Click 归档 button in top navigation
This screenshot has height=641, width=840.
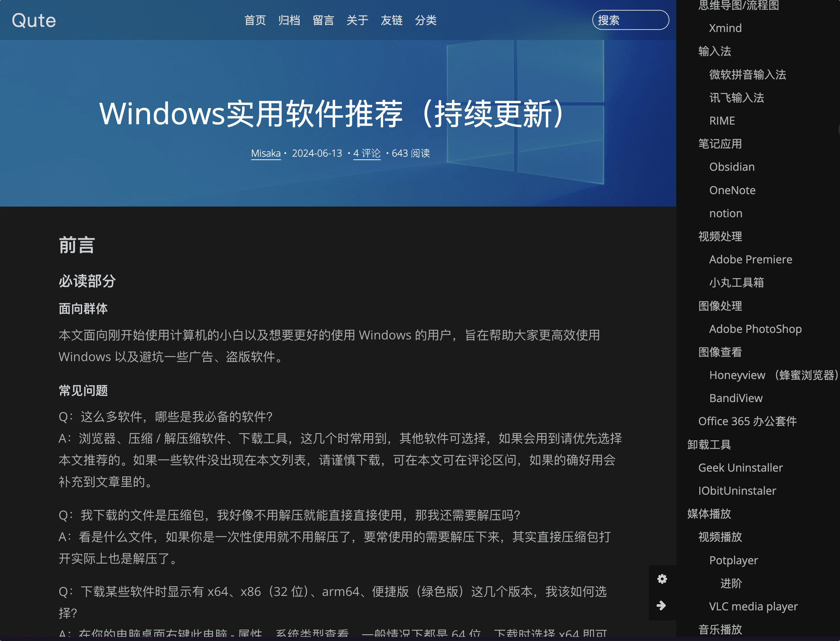(x=288, y=20)
